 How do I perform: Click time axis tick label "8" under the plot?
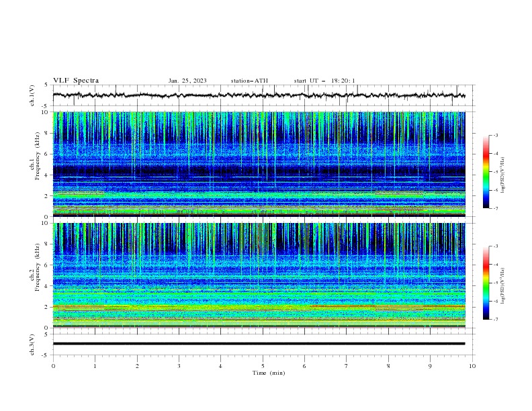pos(388,366)
